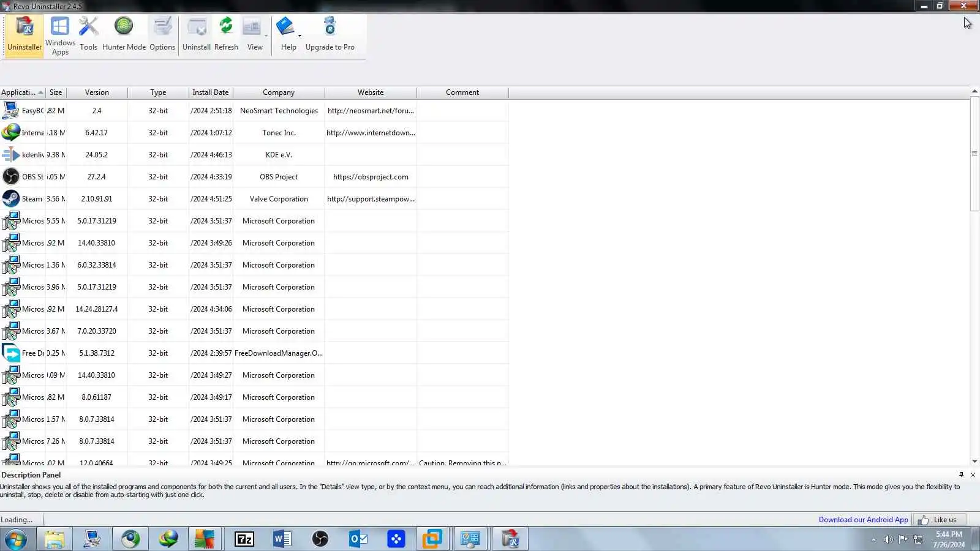Sort by Company column header
Viewport: 980px width, 551px height.
279,92
